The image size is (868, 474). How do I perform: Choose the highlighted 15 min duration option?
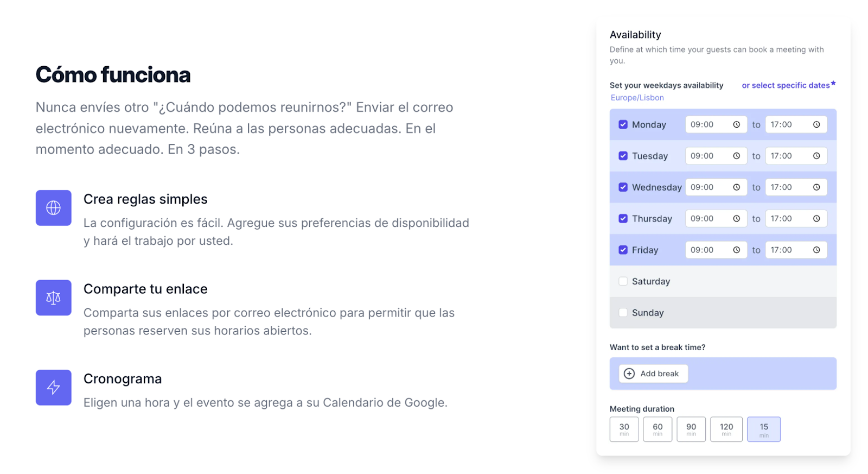(763, 429)
